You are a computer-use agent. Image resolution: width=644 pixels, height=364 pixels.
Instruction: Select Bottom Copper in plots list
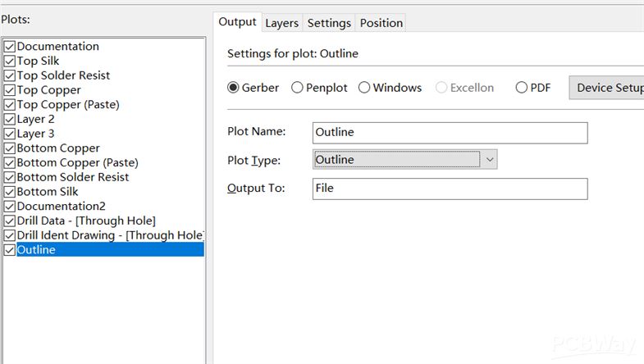[x=58, y=148]
